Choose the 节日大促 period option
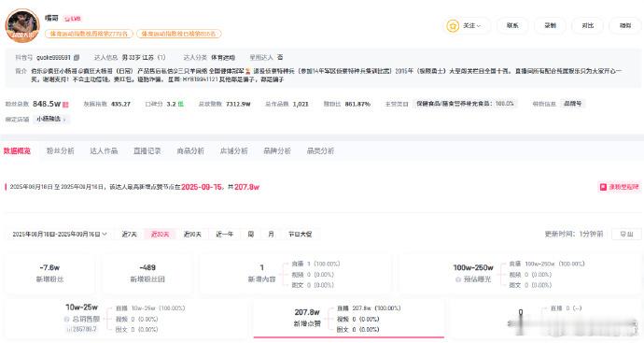Screen dimensions: 644x343 point(301,234)
